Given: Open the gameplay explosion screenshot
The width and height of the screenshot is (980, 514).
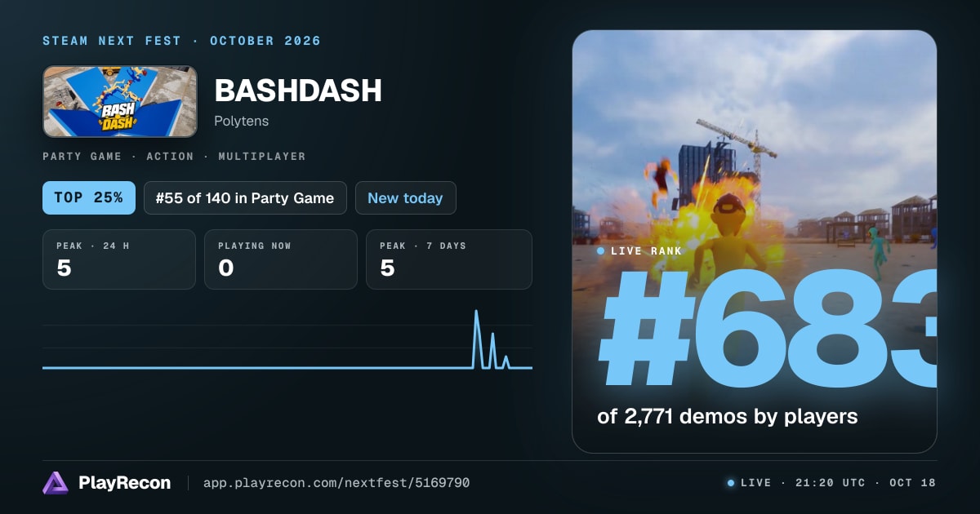Looking at the screenshot, I should pyautogui.click(x=755, y=241).
